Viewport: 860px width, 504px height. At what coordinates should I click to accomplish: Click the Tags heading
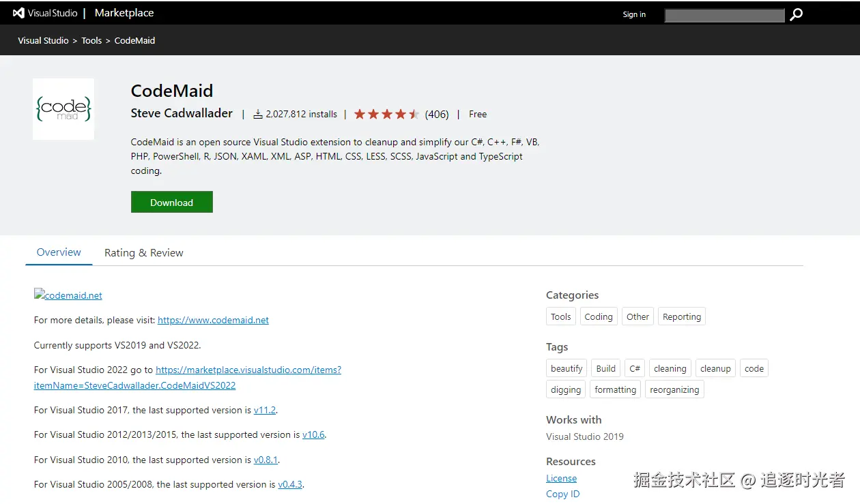[x=557, y=346]
